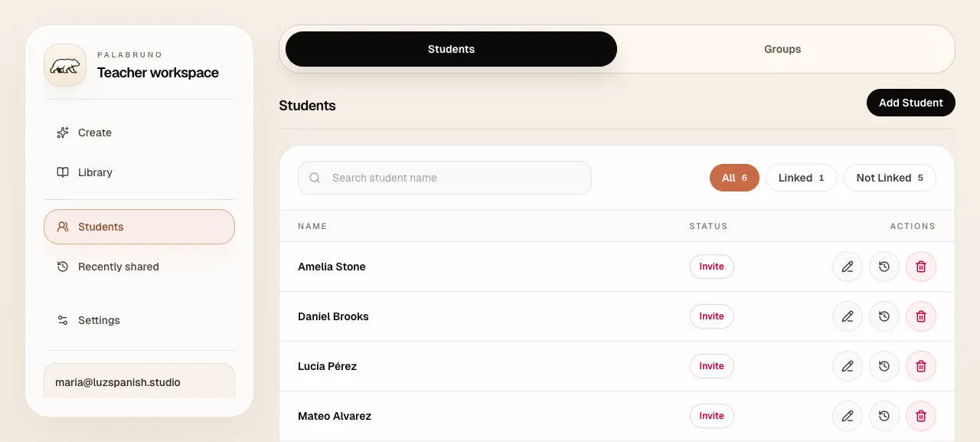This screenshot has height=442, width=980.
Task: Select the Create sidebar icon
Action: (x=62, y=133)
